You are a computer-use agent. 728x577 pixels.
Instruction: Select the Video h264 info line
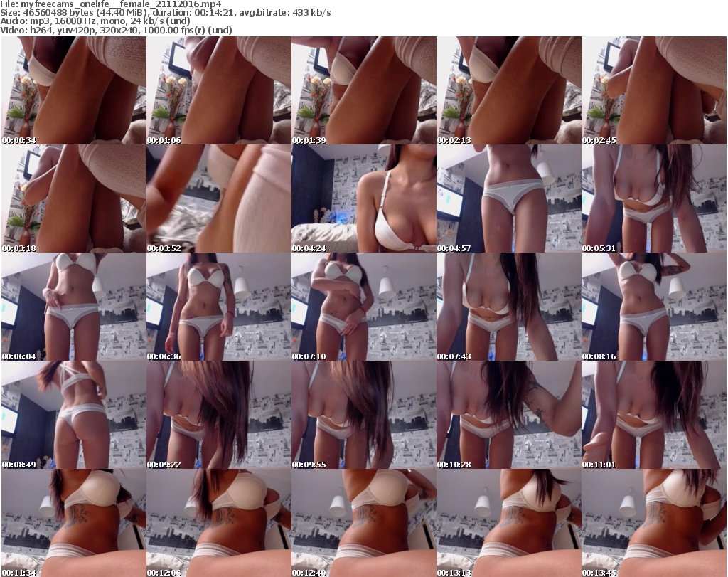(116, 30)
